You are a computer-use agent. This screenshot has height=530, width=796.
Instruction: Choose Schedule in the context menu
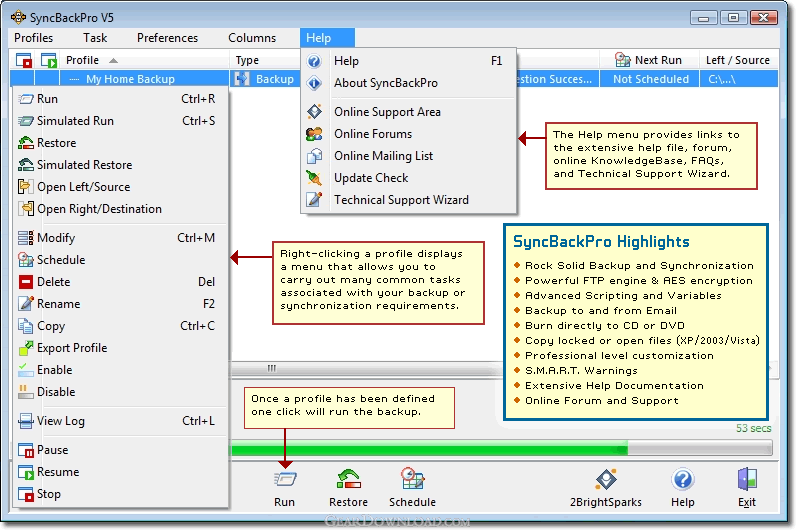tap(120, 260)
